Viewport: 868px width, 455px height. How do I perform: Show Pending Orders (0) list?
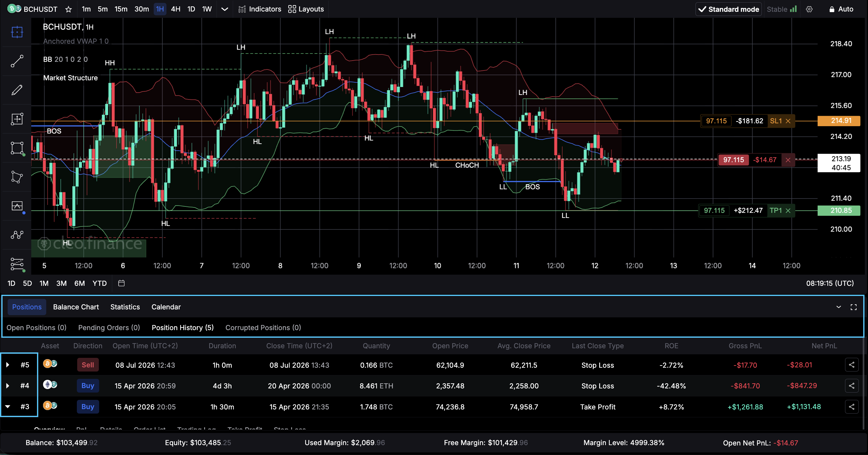pyautogui.click(x=109, y=327)
